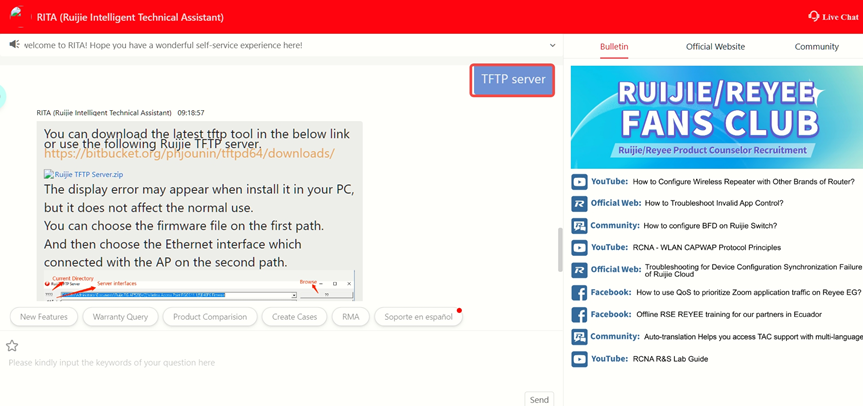Click Official Web icon for Invalid App Control
Image resolution: width=863 pixels, height=406 pixels.
[x=579, y=203]
